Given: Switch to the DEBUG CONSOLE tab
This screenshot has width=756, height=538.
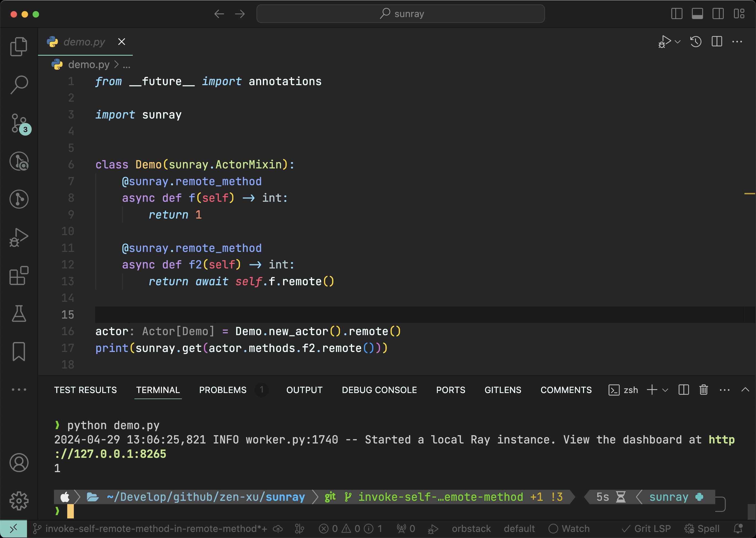Looking at the screenshot, I should [379, 390].
